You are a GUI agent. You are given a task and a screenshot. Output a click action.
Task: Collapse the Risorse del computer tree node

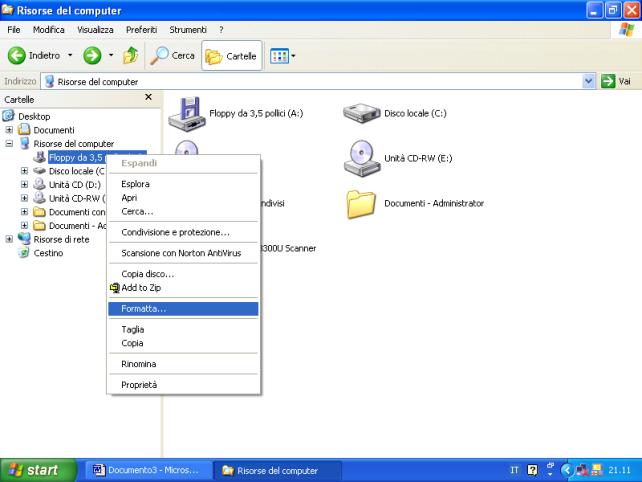click(x=10, y=143)
